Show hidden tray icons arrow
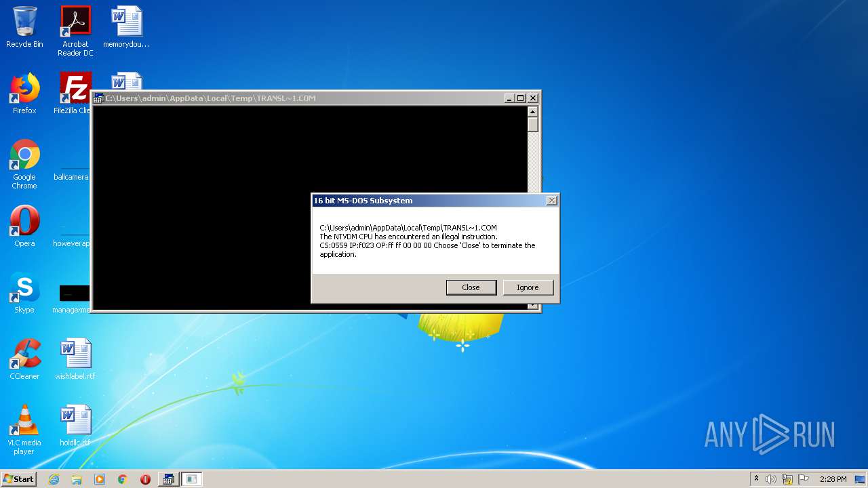The height and width of the screenshot is (488, 868). pos(756,479)
